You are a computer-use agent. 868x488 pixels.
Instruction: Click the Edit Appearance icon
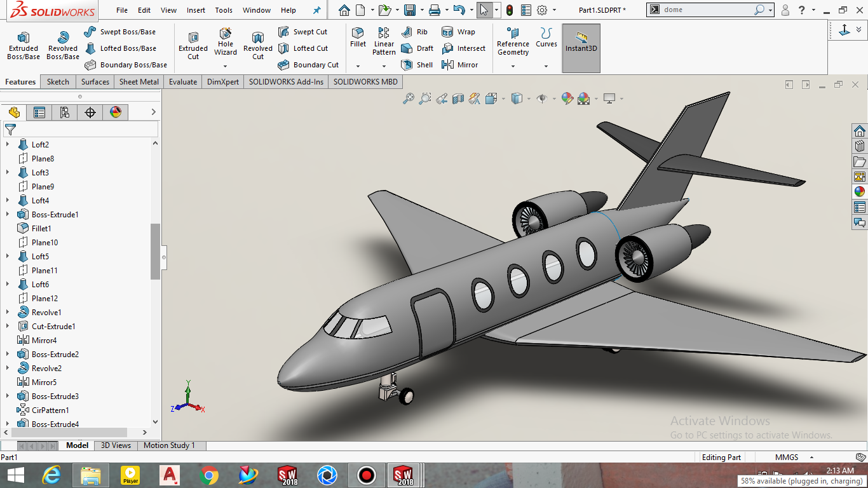(x=567, y=98)
